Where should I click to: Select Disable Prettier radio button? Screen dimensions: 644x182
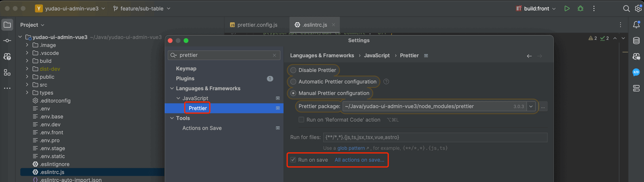click(293, 70)
